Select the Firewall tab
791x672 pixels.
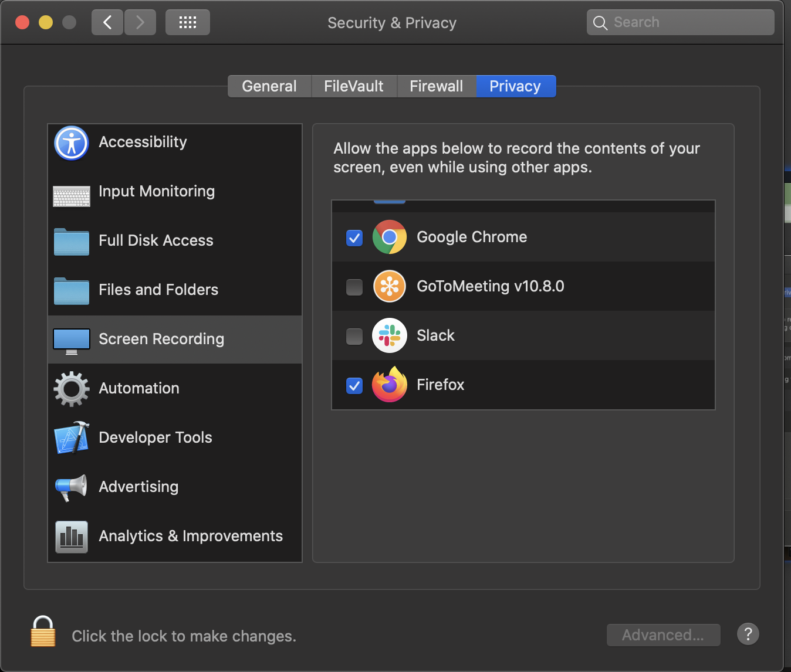tap(436, 86)
